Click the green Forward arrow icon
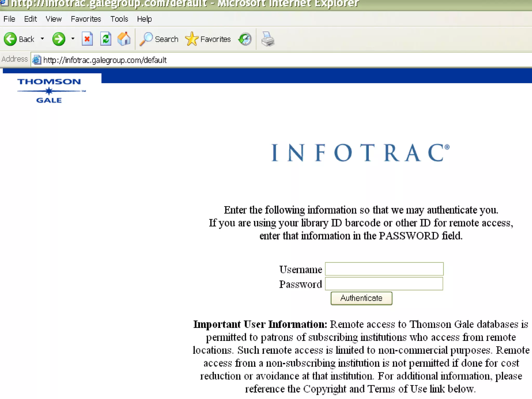The height and width of the screenshot is (399, 532). (58, 39)
